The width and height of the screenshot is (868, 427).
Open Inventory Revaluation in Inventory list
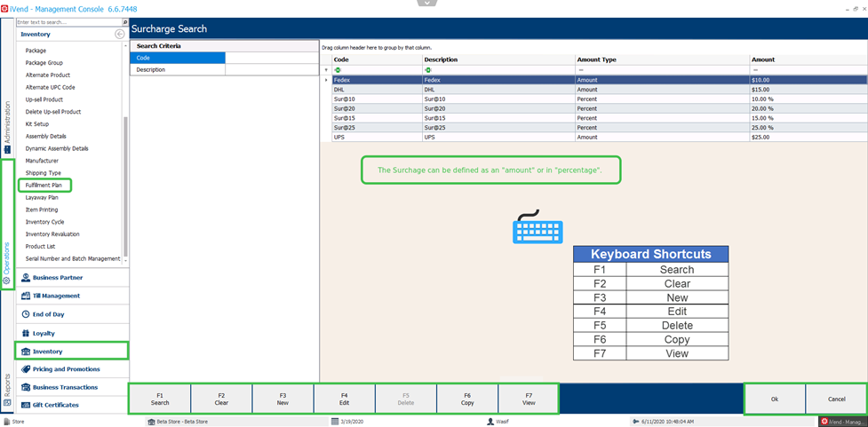click(52, 234)
